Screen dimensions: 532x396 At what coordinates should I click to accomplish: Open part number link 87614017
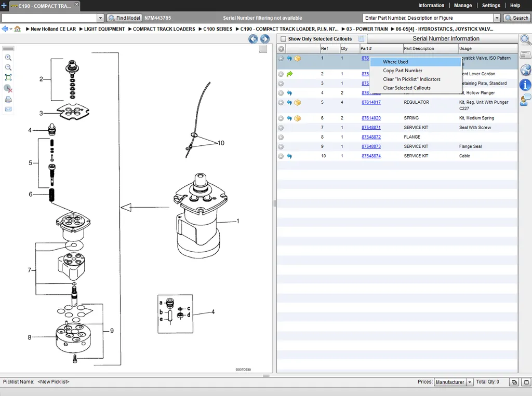pyautogui.click(x=371, y=102)
